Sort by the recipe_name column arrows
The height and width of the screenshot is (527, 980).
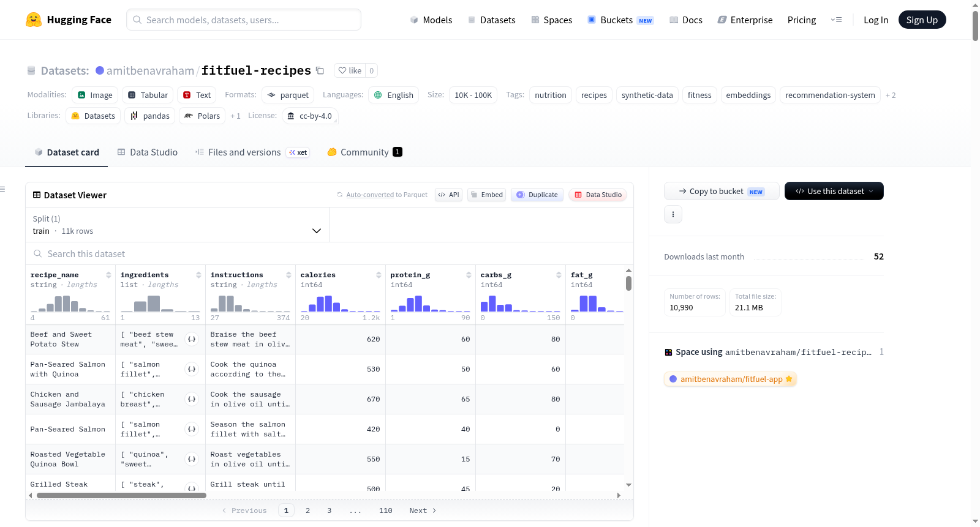[108, 275]
